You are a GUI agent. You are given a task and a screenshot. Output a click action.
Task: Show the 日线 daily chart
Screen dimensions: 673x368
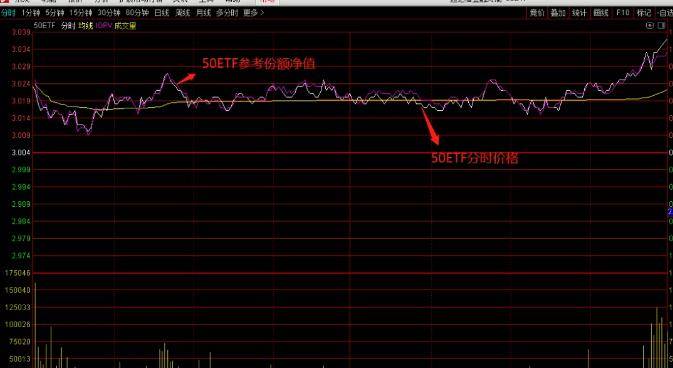[x=162, y=13]
